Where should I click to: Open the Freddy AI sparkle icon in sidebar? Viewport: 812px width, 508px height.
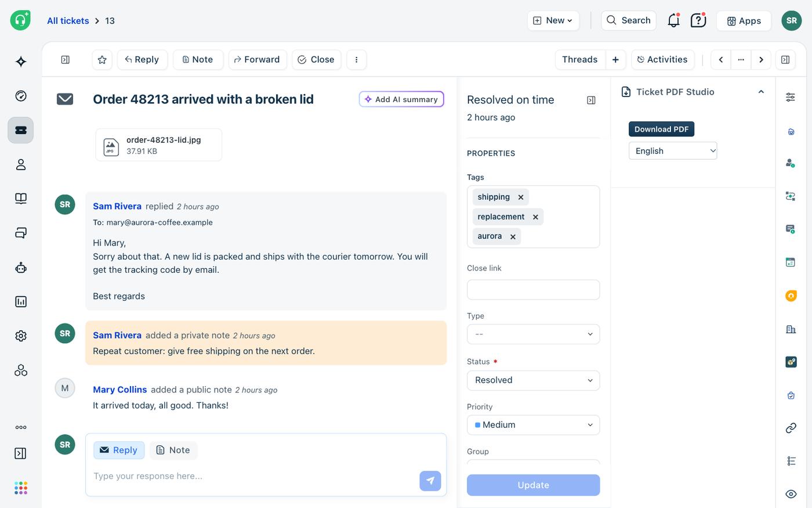click(21, 62)
